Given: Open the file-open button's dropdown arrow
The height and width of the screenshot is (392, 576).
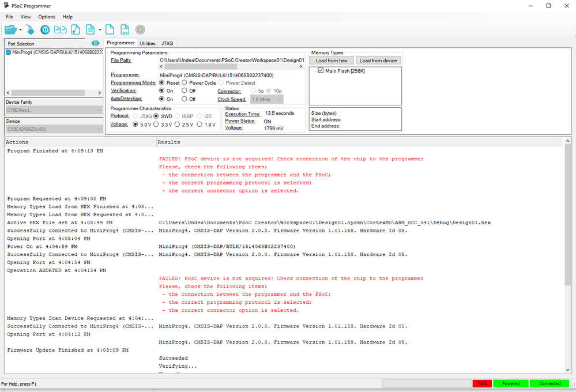Looking at the screenshot, I should (20, 29).
